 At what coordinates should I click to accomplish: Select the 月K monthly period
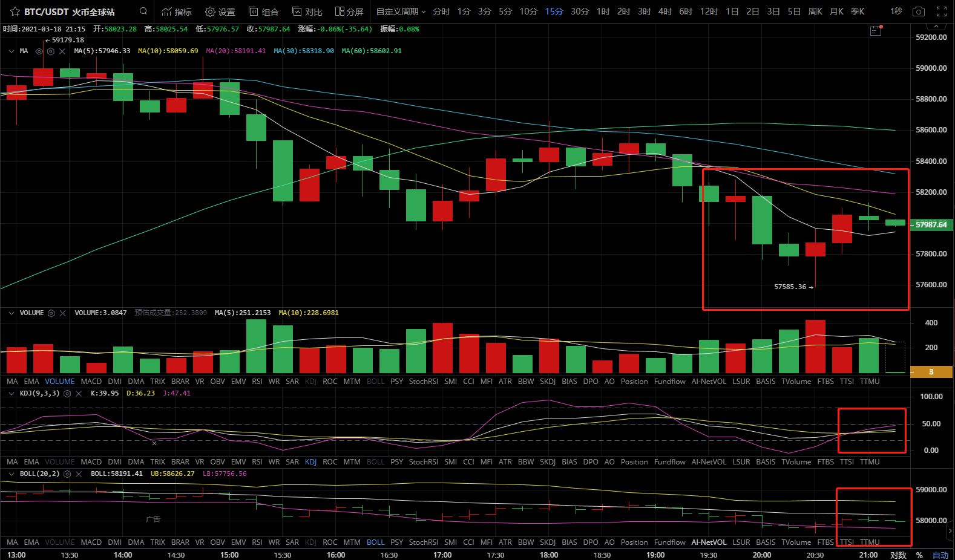(x=836, y=11)
